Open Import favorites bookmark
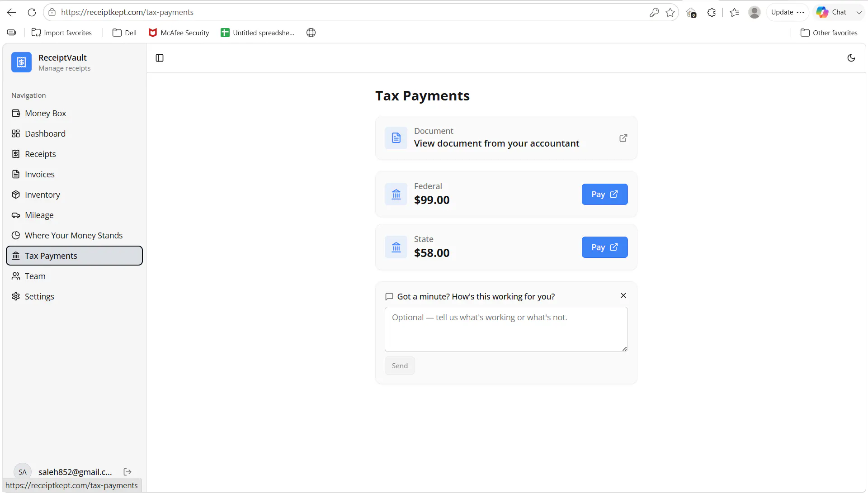The image size is (868, 494). [x=61, y=33]
